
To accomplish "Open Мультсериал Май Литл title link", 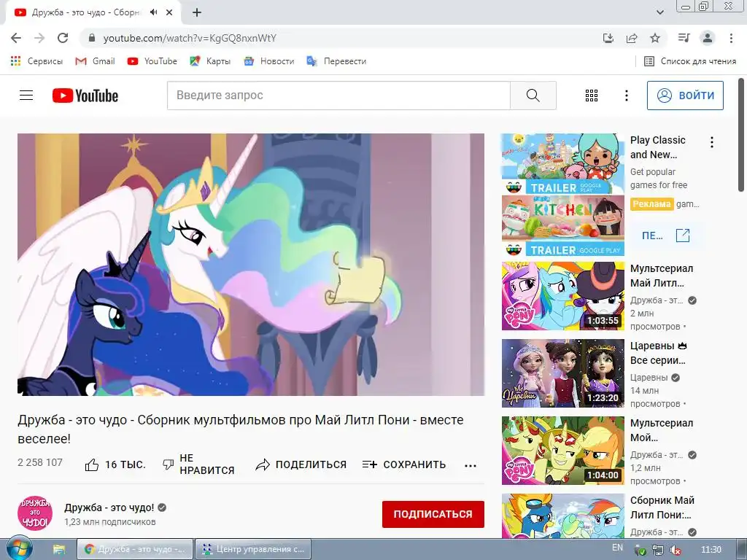I will (x=662, y=276).
